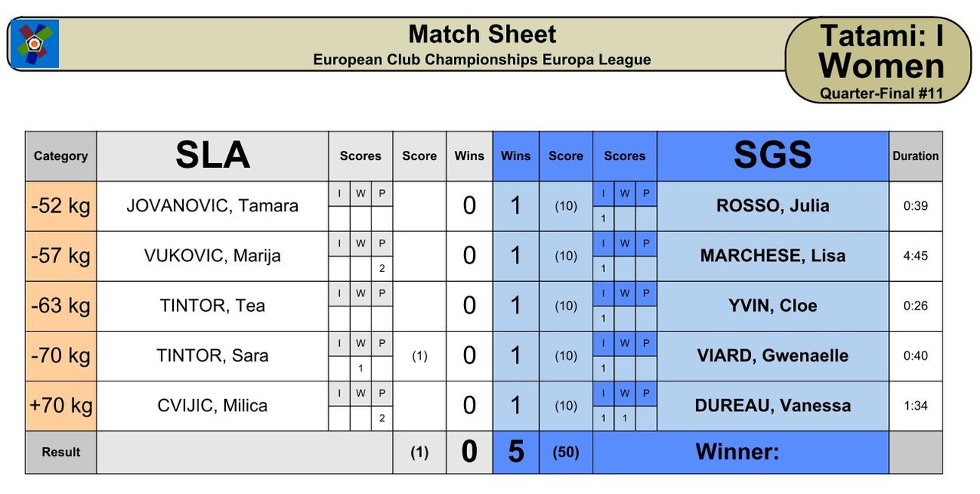The width and height of the screenshot is (980, 494).
Task: Click the +70 kg category cell
Action: tap(60, 405)
